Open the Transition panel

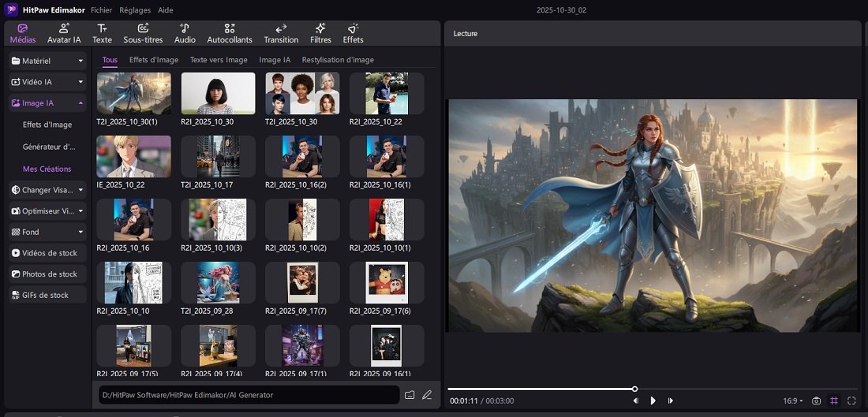click(x=281, y=33)
